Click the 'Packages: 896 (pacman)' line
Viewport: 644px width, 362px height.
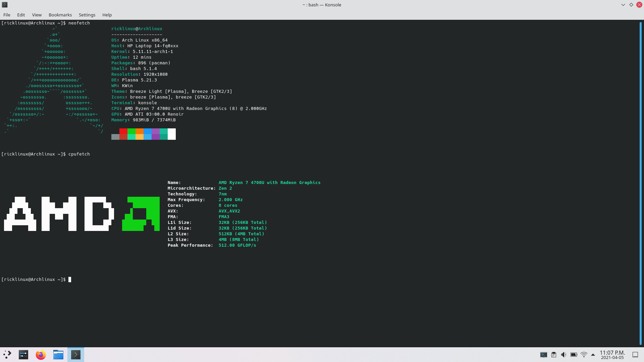pos(141,63)
